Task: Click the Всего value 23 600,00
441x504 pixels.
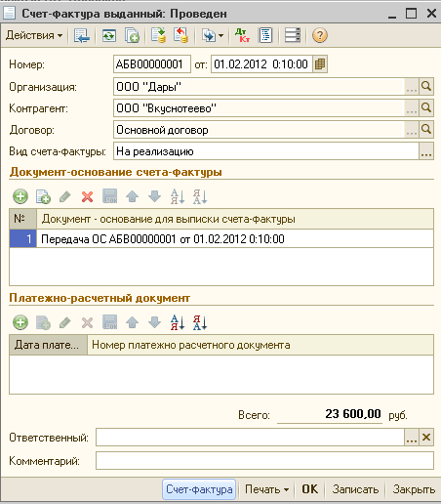Action: click(x=353, y=414)
